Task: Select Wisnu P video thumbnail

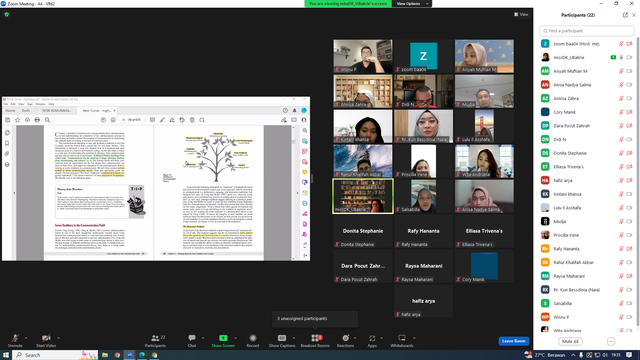Action: coord(363,56)
